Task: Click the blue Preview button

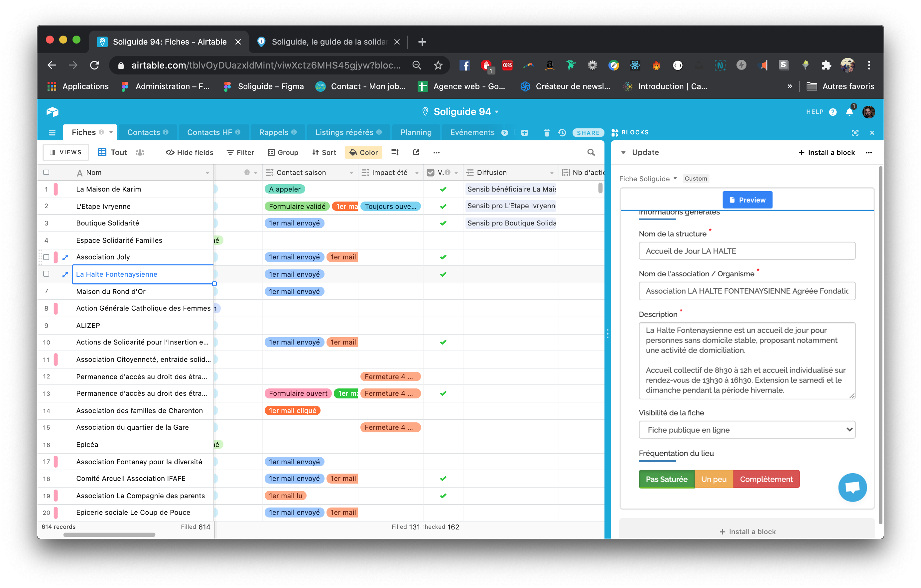Action: pos(747,200)
